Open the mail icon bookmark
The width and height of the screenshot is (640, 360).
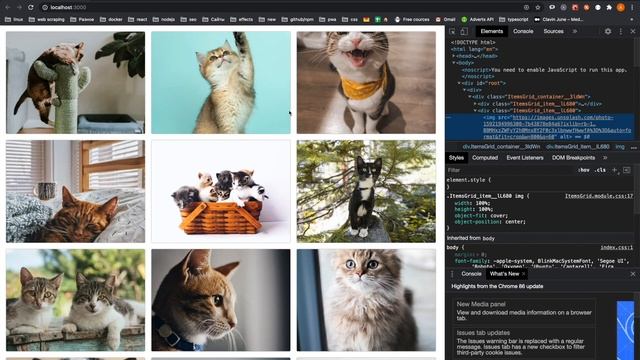click(x=366, y=19)
